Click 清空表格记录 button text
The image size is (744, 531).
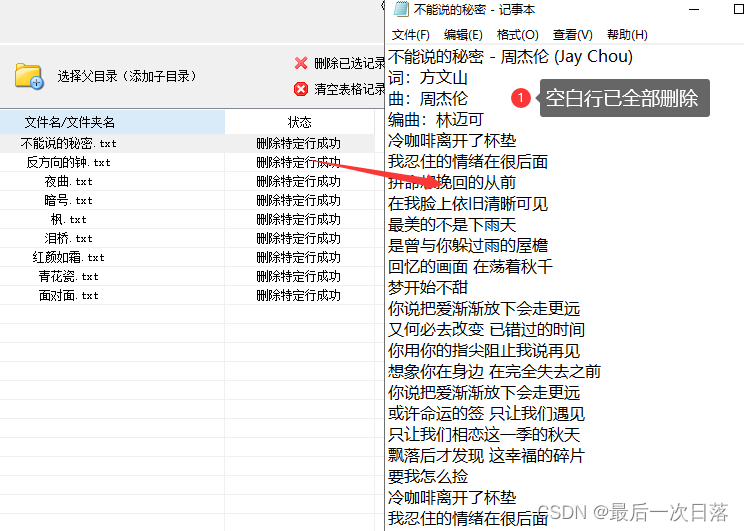tap(349, 89)
